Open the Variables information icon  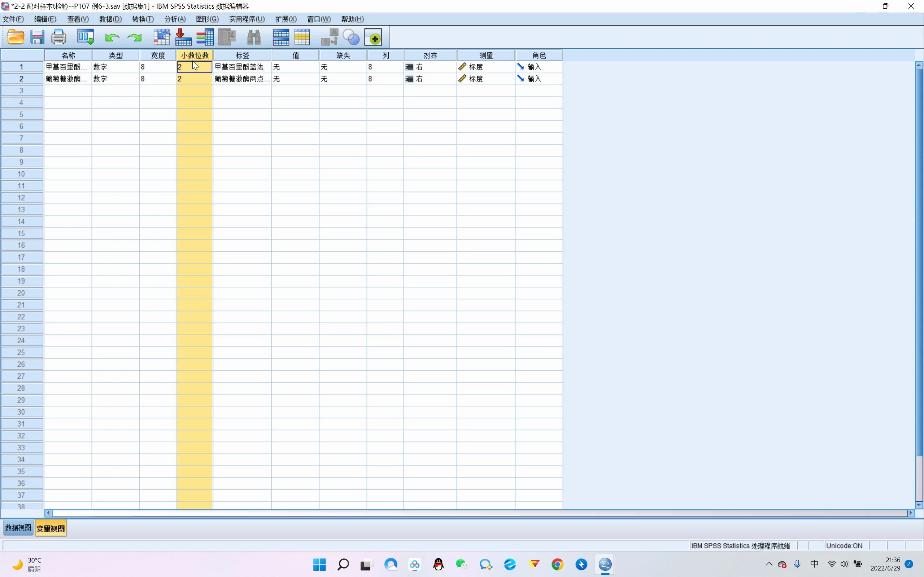pyautogui.click(x=205, y=37)
